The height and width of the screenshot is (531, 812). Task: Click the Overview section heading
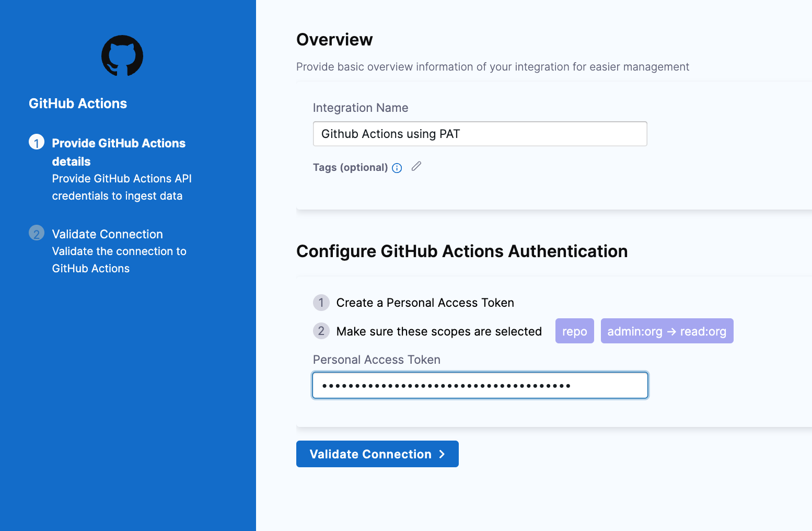334,39
